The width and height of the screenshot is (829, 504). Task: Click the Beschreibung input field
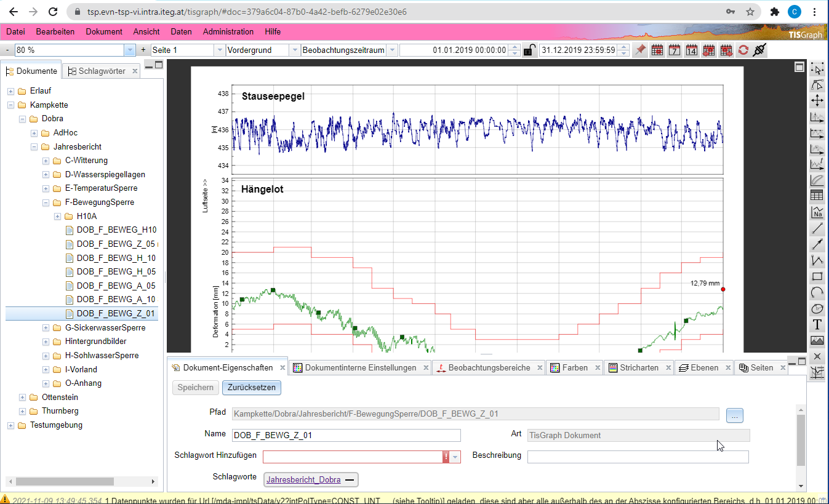(638, 457)
